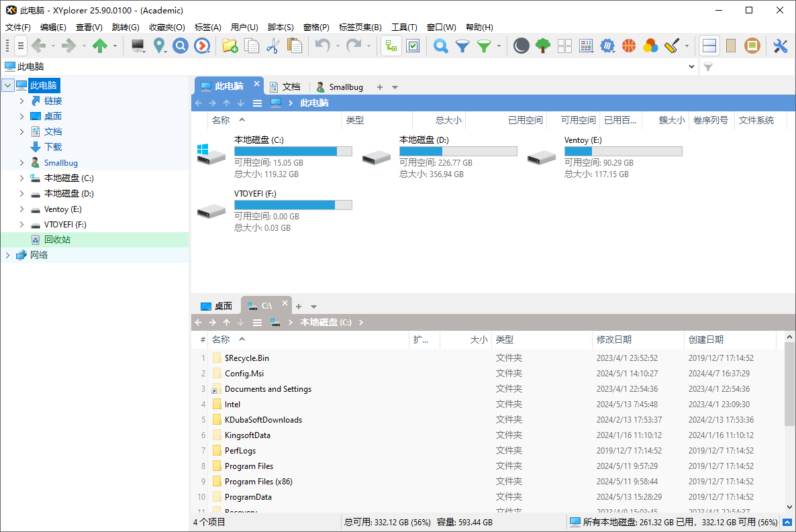Click the Paste clipboard icon

295,46
